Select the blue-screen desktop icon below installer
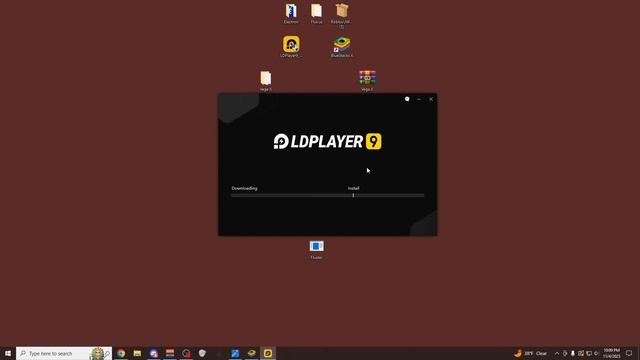The image size is (640, 360). click(x=316, y=249)
